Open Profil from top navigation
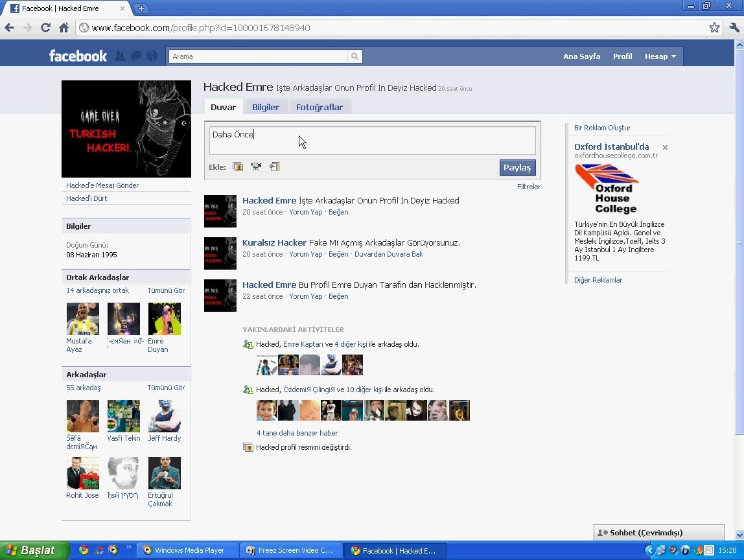Image resolution: width=744 pixels, height=560 pixels. 623,56
